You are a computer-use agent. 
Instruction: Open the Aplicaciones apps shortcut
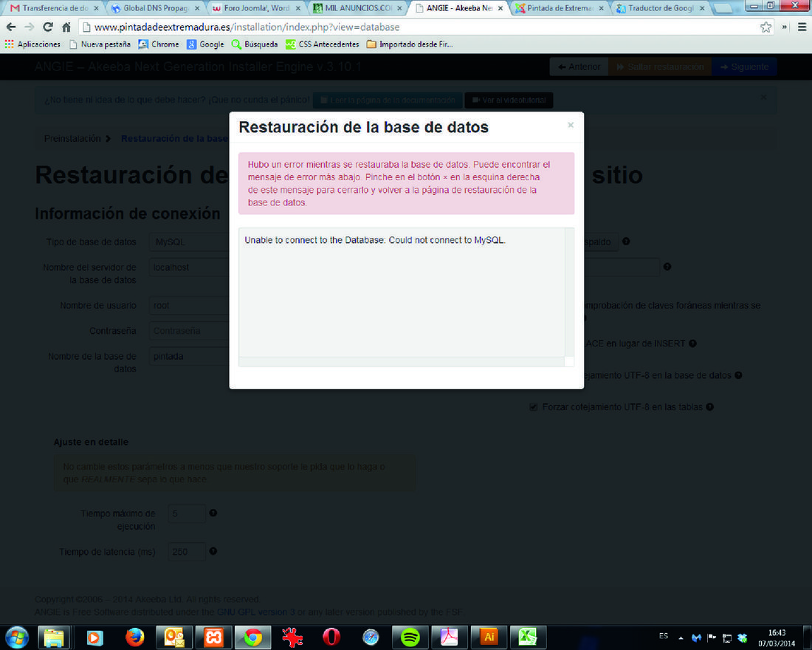32,44
